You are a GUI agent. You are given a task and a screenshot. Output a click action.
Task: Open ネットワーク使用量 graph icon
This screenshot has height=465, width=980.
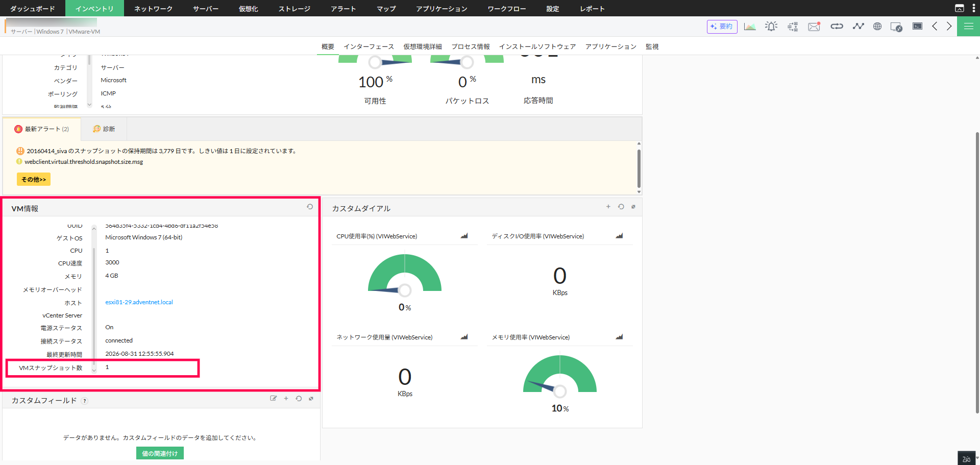pos(464,337)
